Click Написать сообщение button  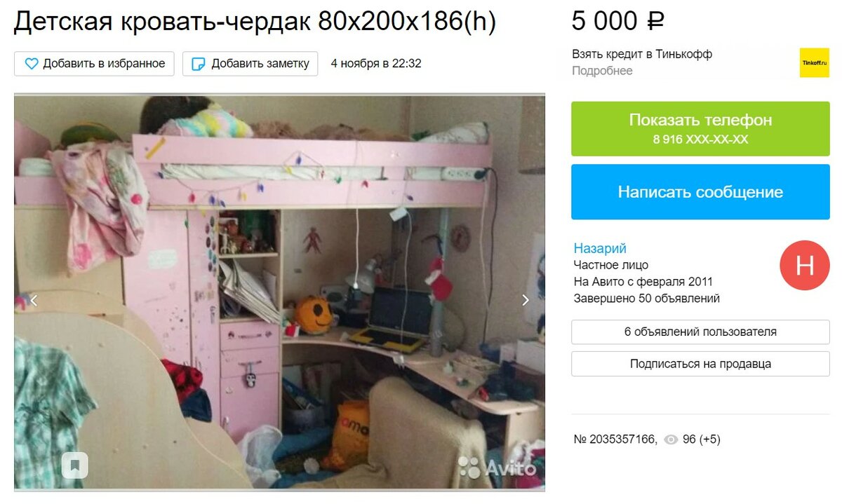(700, 192)
